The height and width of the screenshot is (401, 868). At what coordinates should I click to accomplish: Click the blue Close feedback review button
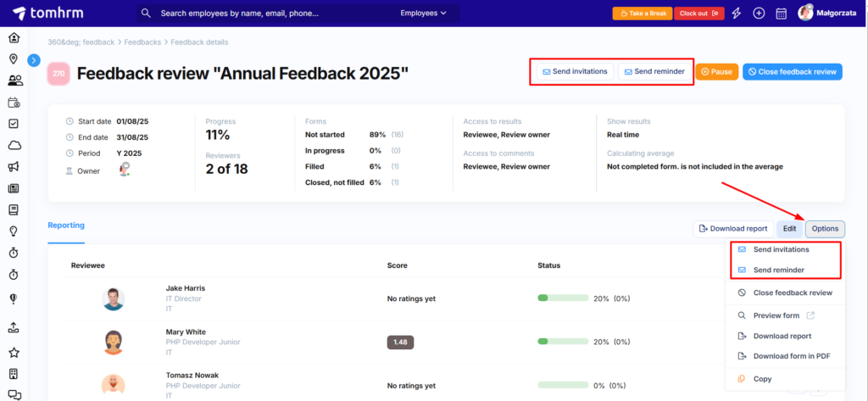click(793, 72)
